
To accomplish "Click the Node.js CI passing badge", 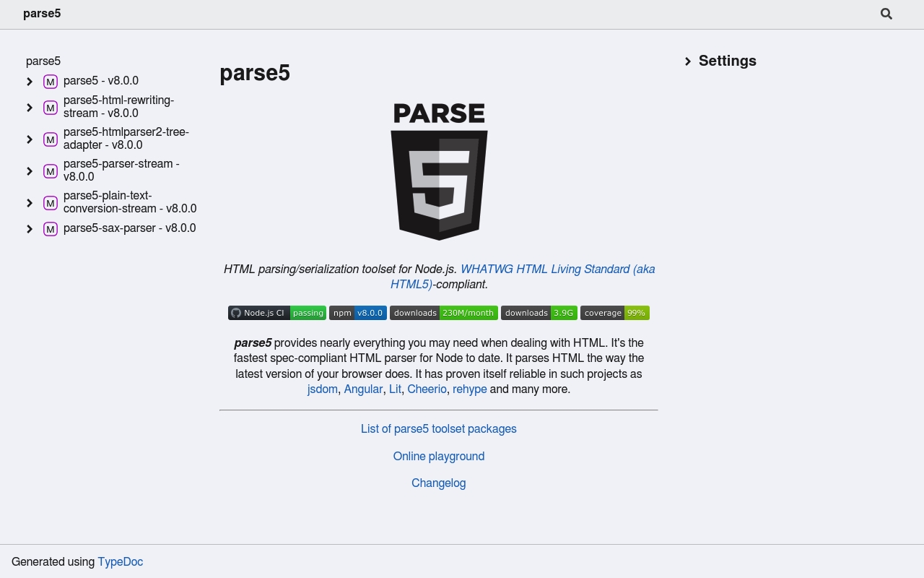I will (x=277, y=313).
